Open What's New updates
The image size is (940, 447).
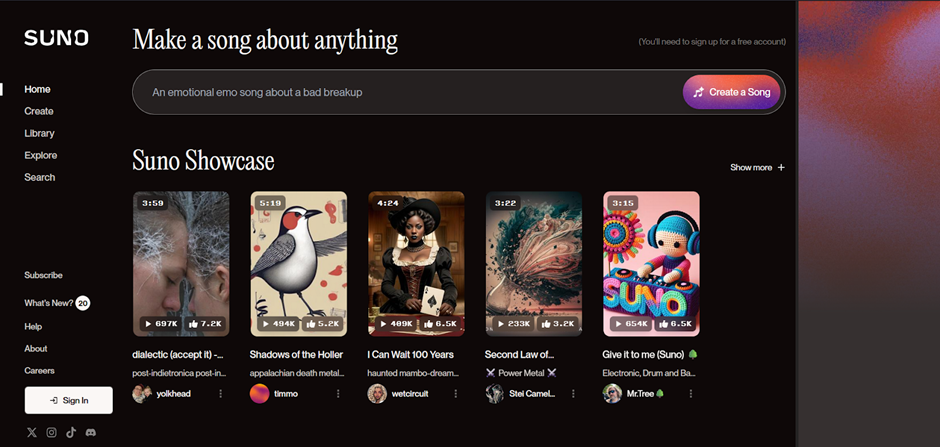click(x=49, y=303)
